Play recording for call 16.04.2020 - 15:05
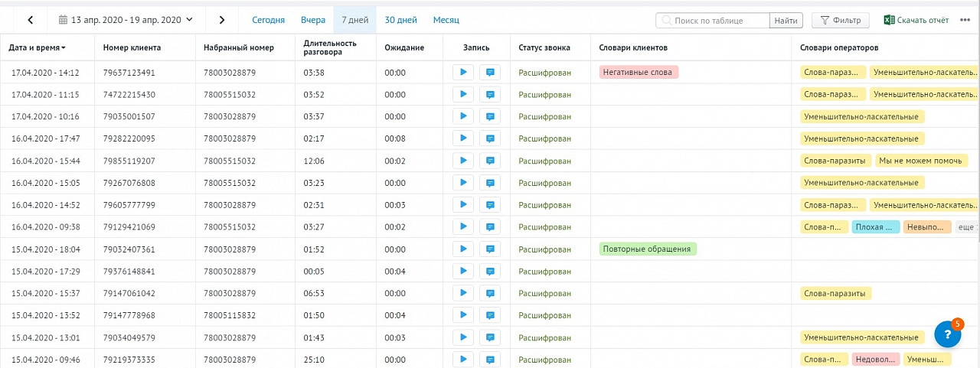 tap(462, 183)
